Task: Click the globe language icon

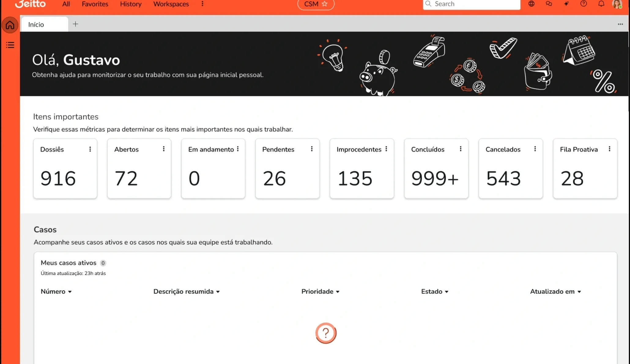Action: pyautogui.click(x=532, y=4)
